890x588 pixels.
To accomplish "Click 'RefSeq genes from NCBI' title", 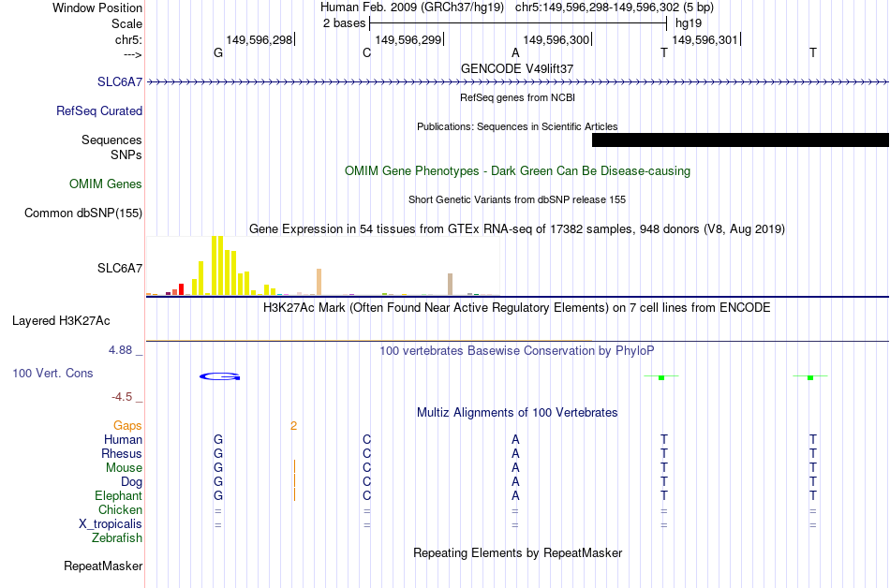I will click(517, 97).
